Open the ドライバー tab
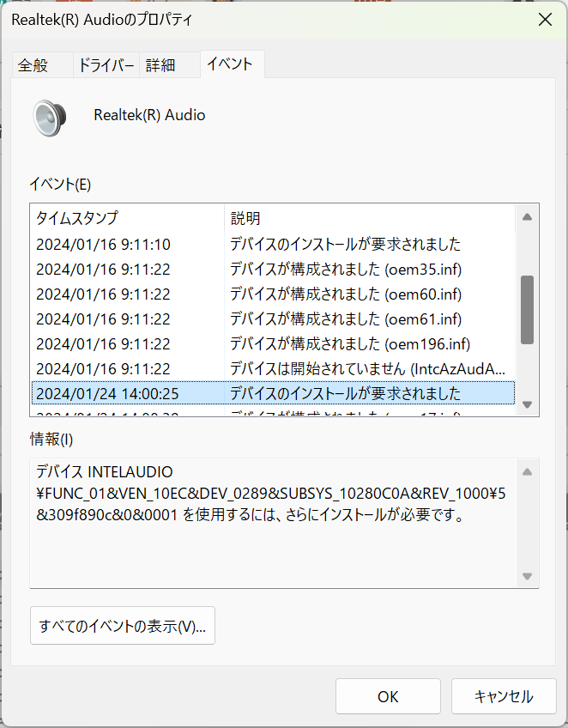 pos(106,65)
